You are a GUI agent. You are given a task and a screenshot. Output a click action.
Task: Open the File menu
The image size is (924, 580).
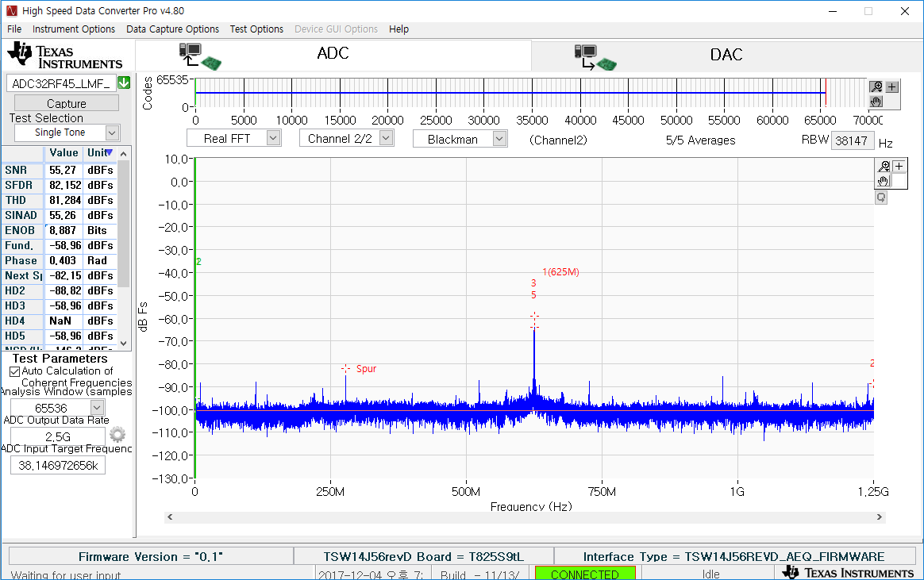[14, 29]
